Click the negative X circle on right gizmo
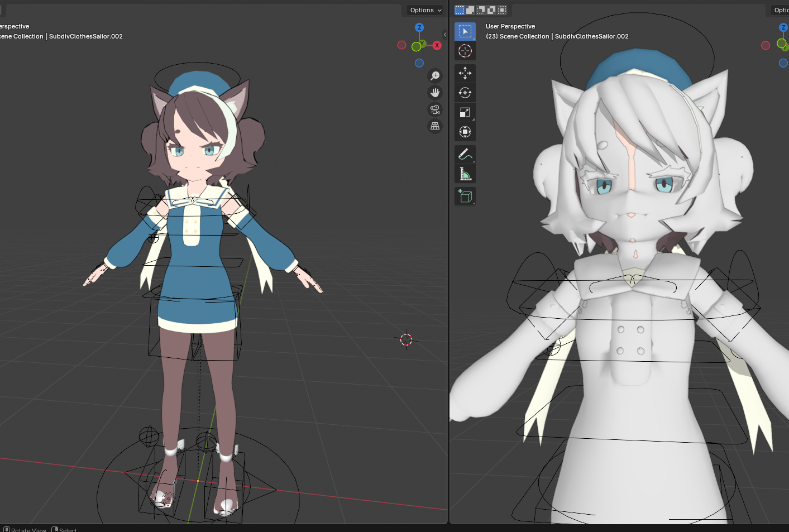This screenshot has width=789, height=532. pyautogui.click(x=766, y=45)
